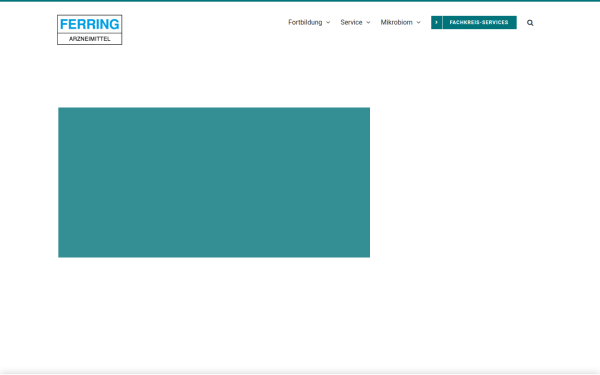The height and width of the screenshot is (375, 600).
Task: Open the search magnifier icon
Action: tap(530, 23)
